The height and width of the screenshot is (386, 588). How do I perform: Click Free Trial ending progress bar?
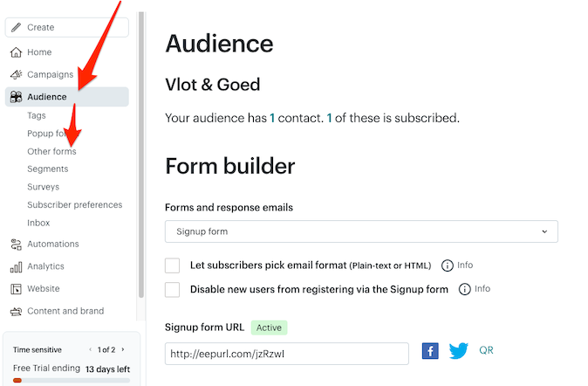click(x=70, y=380)
